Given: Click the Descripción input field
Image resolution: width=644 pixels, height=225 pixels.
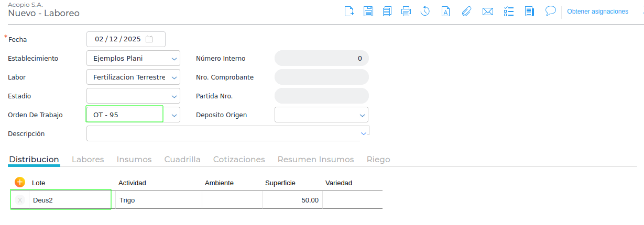Looking at the screenshot, I should click(220, 133).
